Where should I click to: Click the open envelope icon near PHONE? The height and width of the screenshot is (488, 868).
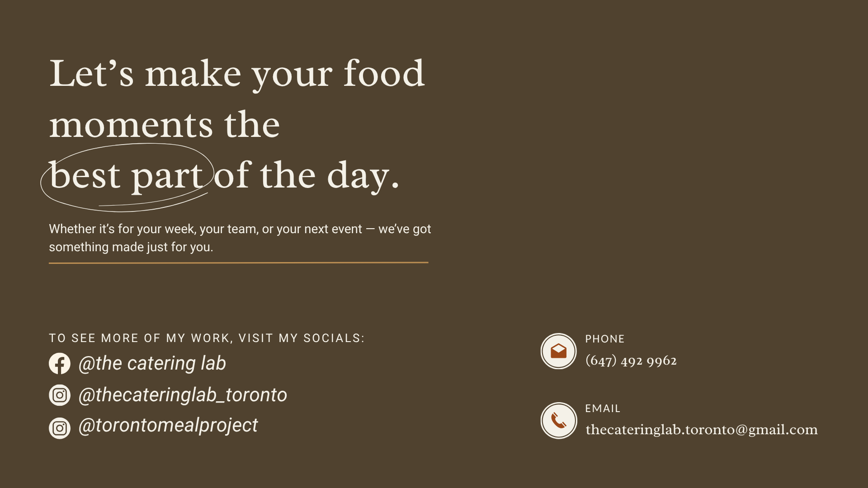click(559, 351)
